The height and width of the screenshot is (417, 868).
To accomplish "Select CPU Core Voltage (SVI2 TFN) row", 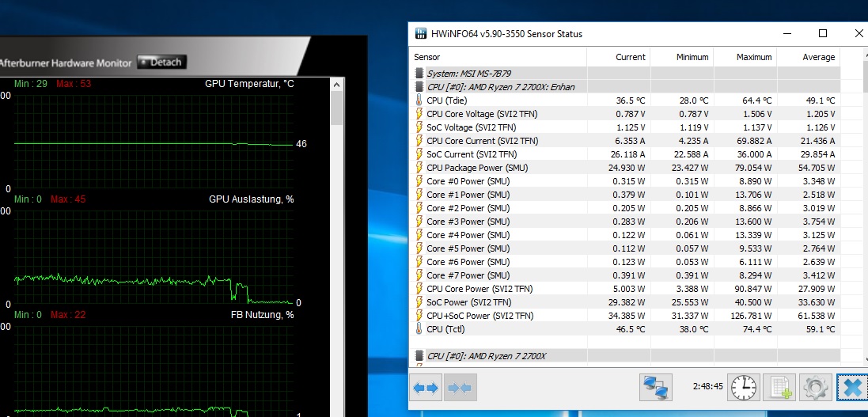I will point(626,113).
